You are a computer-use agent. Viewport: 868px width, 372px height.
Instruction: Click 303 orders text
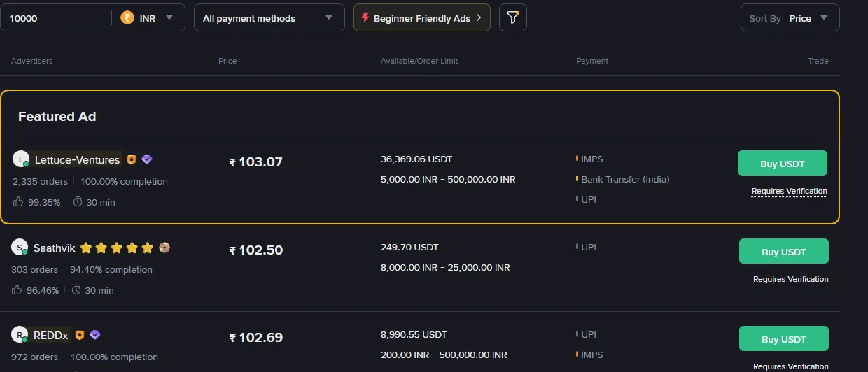tap(34, 270)
